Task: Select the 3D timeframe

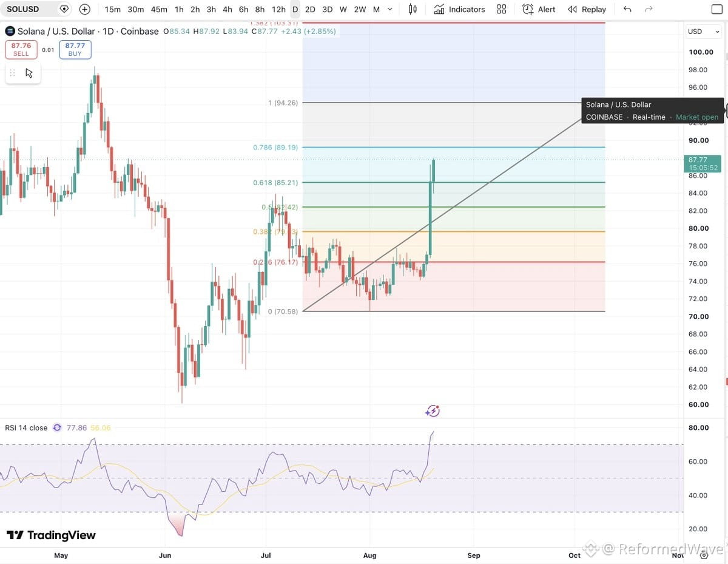Action: coord(327,9)
